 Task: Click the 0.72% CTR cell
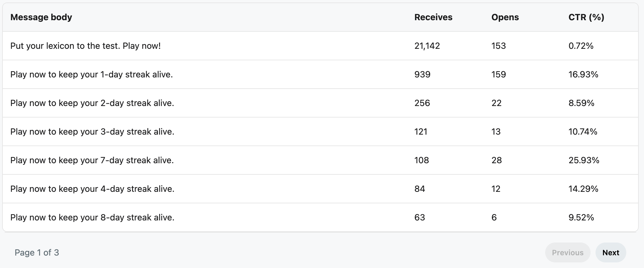point(581,46)
